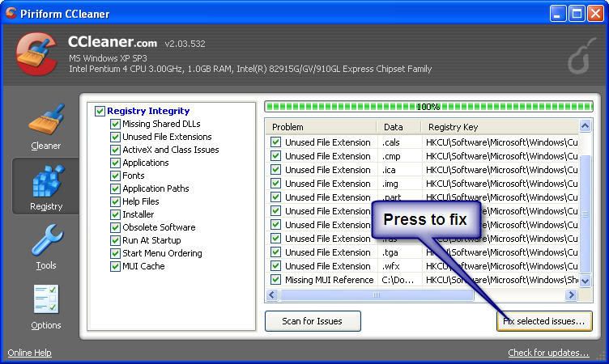Uncheck the .cmp file extension result
Image resolution: width=609 pixels, height=364 pixels.
point(276,156)
